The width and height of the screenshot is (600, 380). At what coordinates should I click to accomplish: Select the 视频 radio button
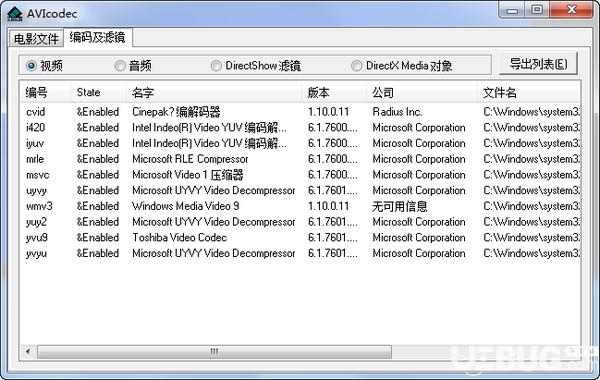click(x=44, y=66)
